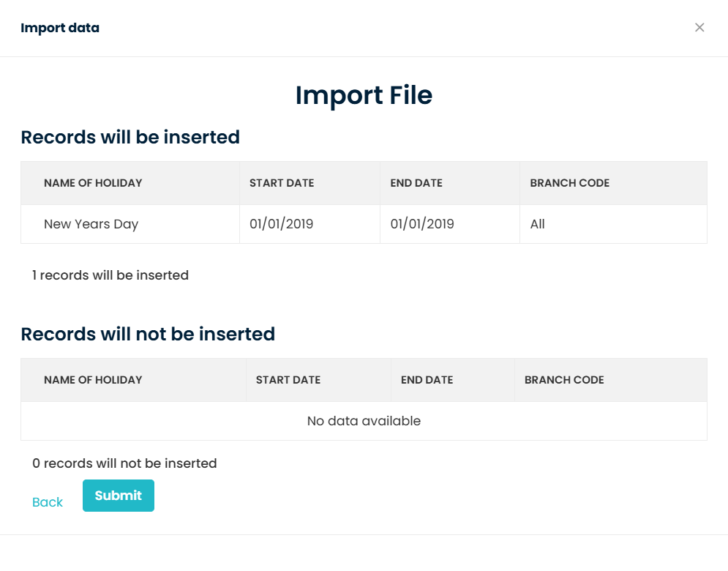This screenshot has height=571, width=728.
Task: Close the Import data dialog
Action: pyautogui.click(x=699, y=28)
